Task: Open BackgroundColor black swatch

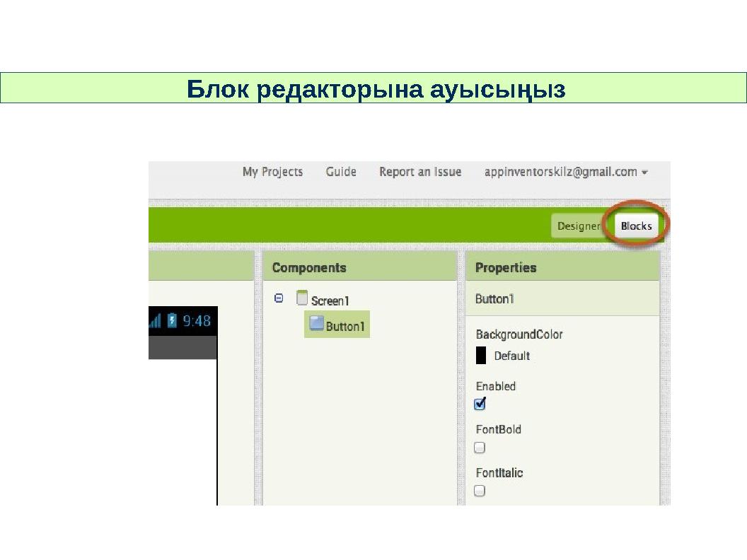Action: coord(481,355)
